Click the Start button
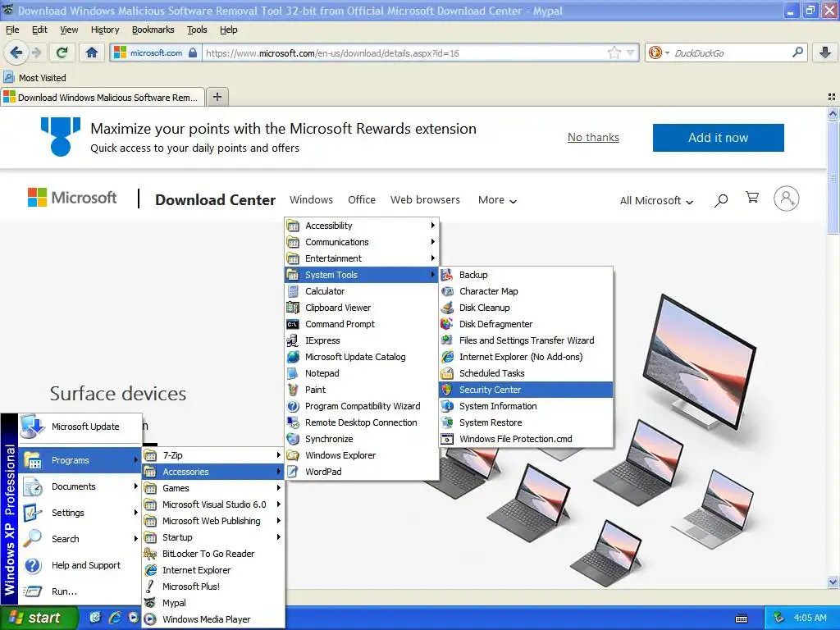This screenshot has width=840, height=630. pos(39,618)
